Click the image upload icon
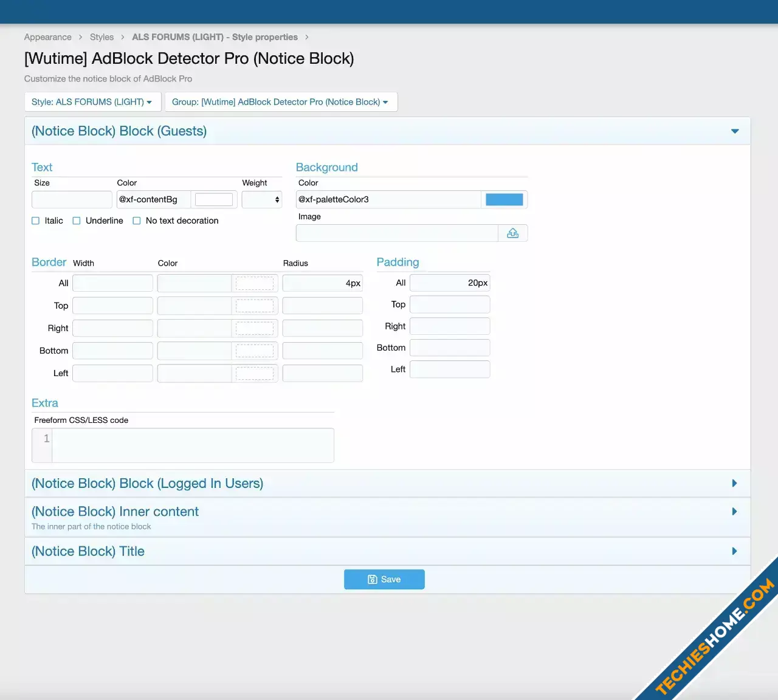This screenshot has width=778, height=700. 512,233
